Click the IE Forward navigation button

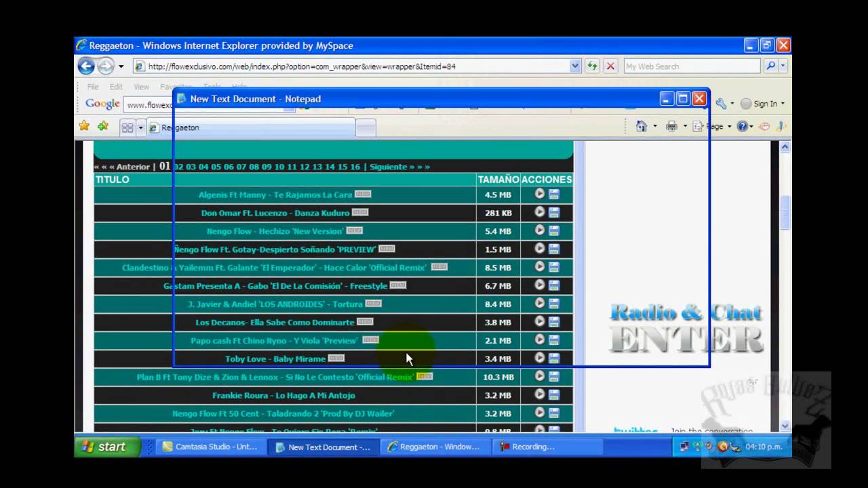coord(106,66)
